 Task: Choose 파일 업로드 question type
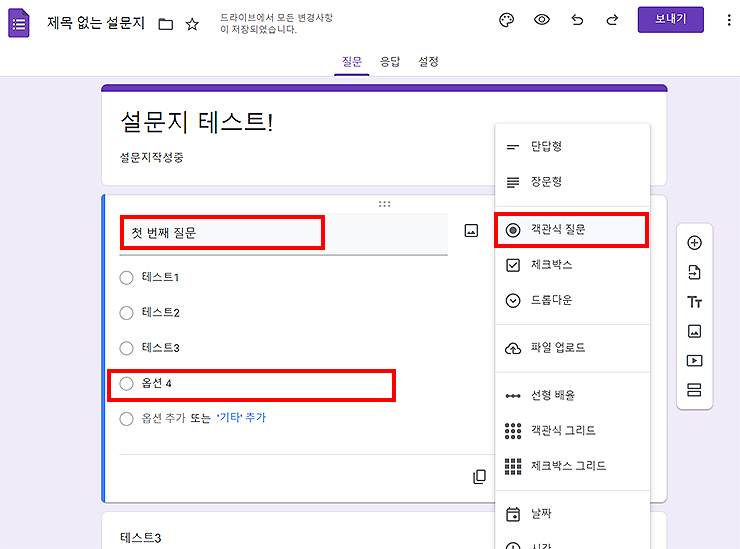[x=572, y=348]
